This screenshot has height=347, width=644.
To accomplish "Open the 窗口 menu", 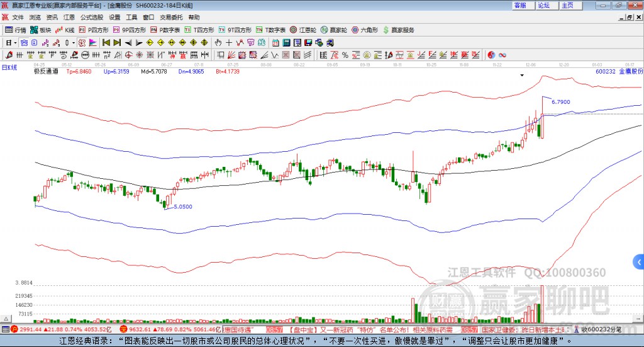I will pyautogui.click(x=148, y=17).
